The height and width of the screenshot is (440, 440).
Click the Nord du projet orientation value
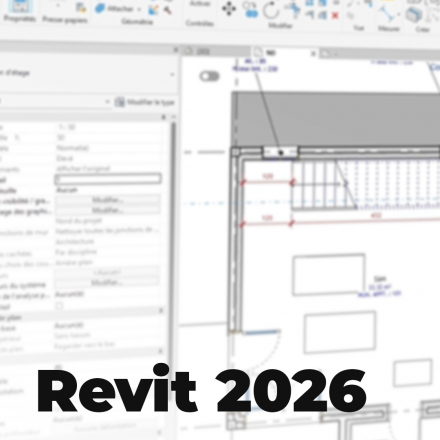click(79, 221)
